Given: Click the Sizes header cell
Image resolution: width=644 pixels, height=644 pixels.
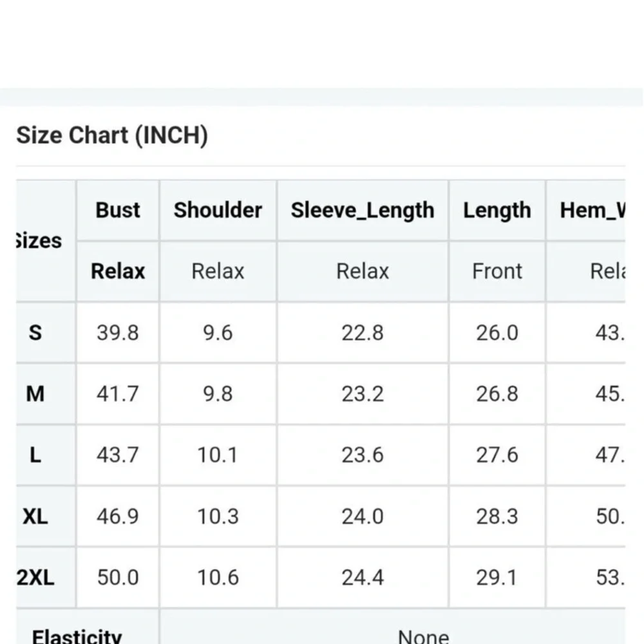Looking at the screenshot, I should [x=39, y=241].
